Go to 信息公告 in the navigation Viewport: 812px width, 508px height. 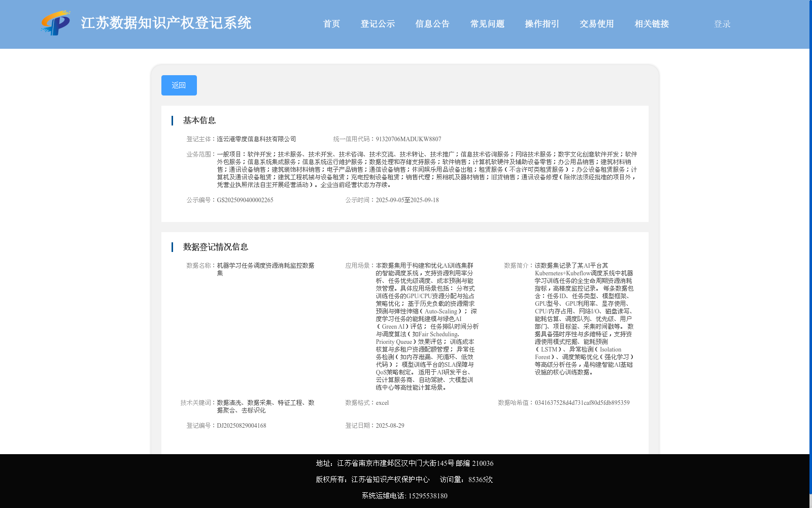pyautogui.click(x=432, y=24)
